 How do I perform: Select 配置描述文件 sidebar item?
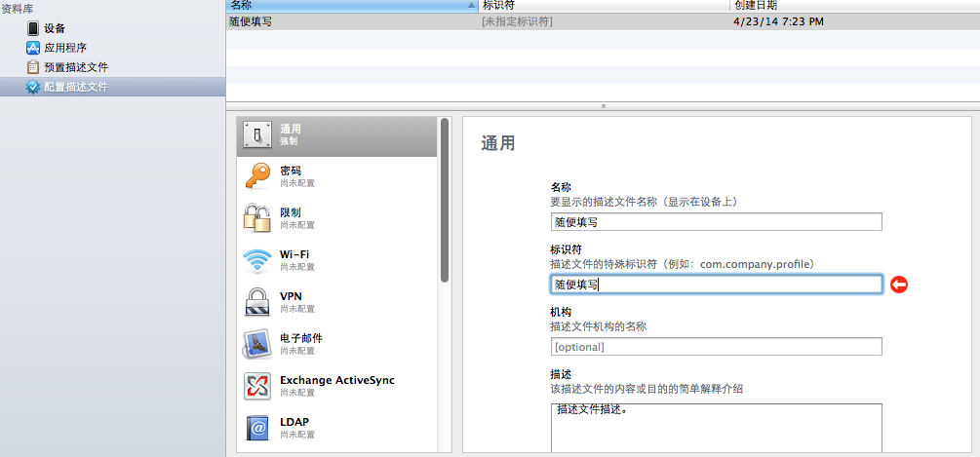75,87
